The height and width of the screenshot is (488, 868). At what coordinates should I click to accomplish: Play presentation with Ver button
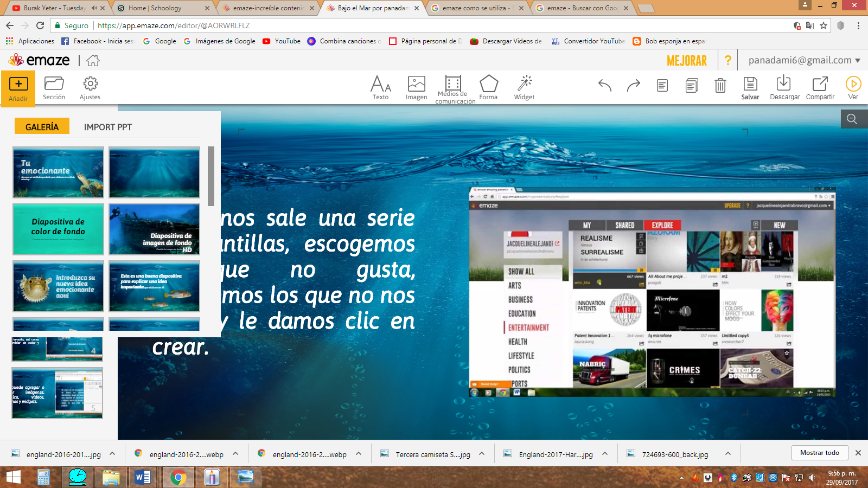tap(853, 88)
